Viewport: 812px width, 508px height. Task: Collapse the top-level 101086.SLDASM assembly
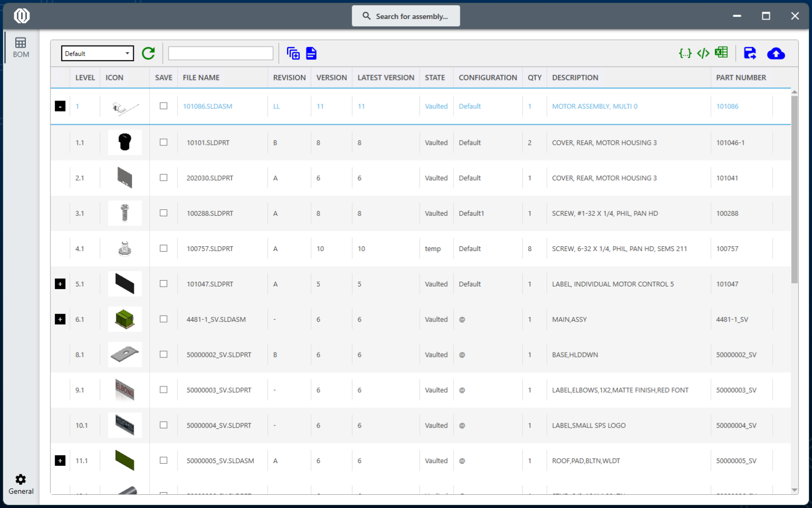pyautogui.click(x=60, y=106)
